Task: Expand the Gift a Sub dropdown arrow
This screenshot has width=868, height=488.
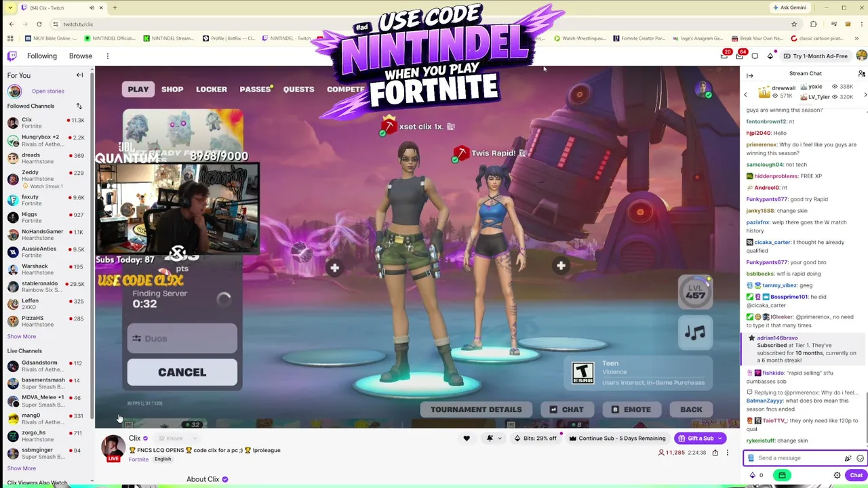Action: (720, 439)
